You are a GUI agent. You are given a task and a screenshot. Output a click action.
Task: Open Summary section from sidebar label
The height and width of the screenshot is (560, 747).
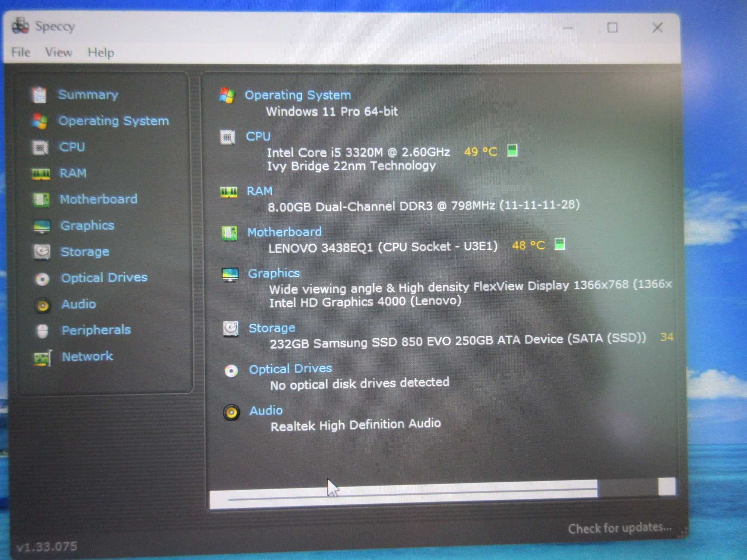point(88,95)
